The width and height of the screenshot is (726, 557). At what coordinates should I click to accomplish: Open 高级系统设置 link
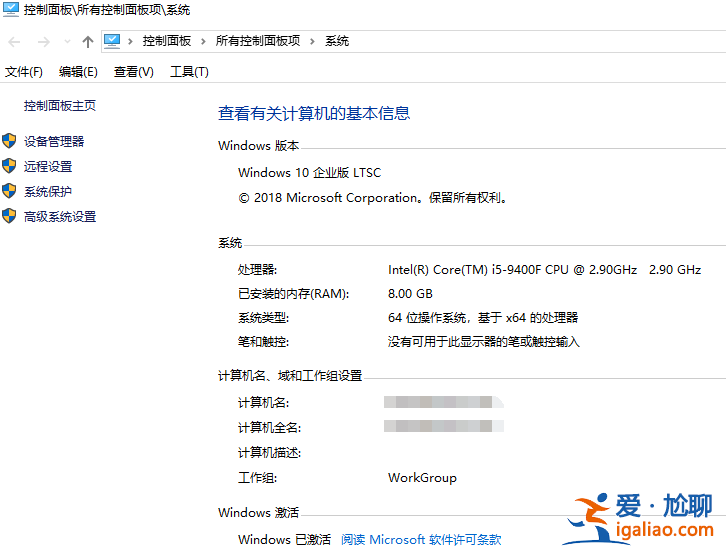pos(60,217)
